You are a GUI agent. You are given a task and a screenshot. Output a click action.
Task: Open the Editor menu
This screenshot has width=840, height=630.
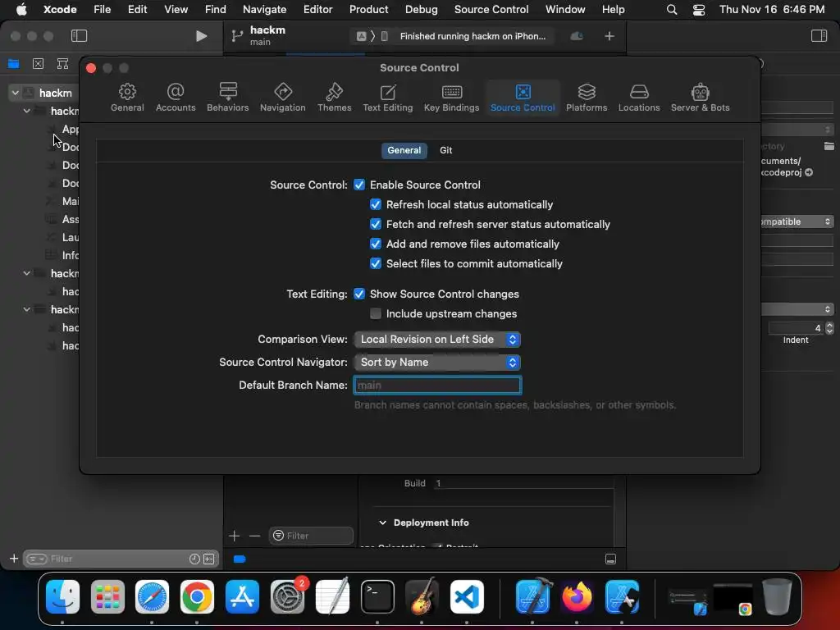pos(317,10)
